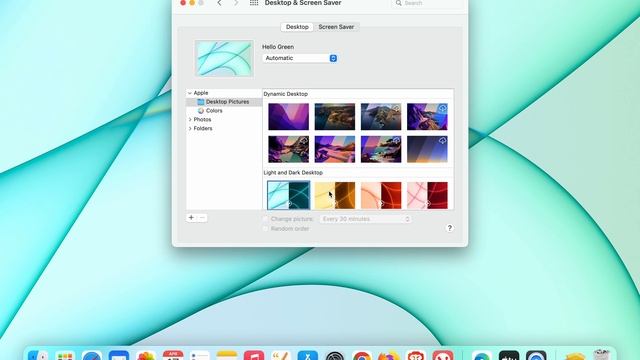Add a folder with the plus button
The width and height of the screenshot is (640, 360).
[x=191, y=218]
